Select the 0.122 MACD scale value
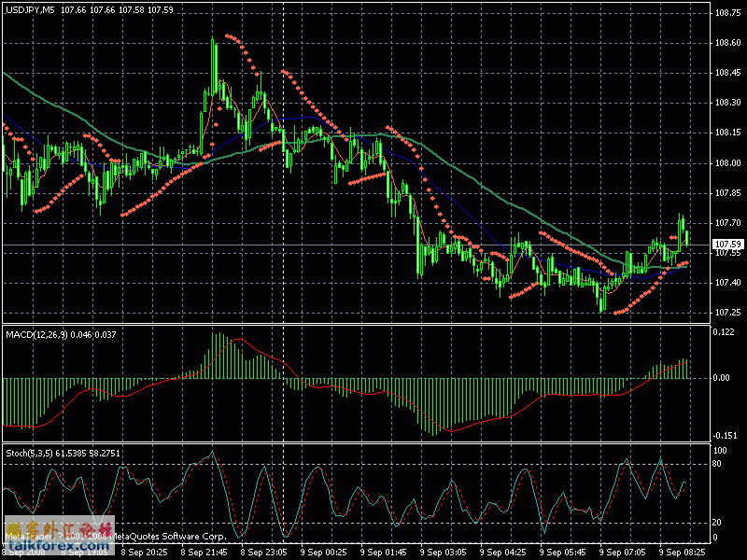Viewport: 747px width, 560px height. (x=723, y=332)
